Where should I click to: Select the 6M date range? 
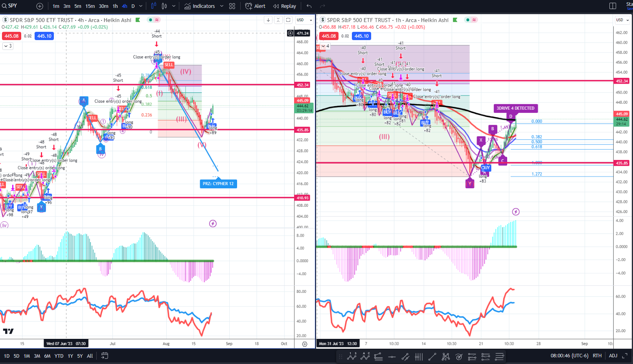point(47,356)
